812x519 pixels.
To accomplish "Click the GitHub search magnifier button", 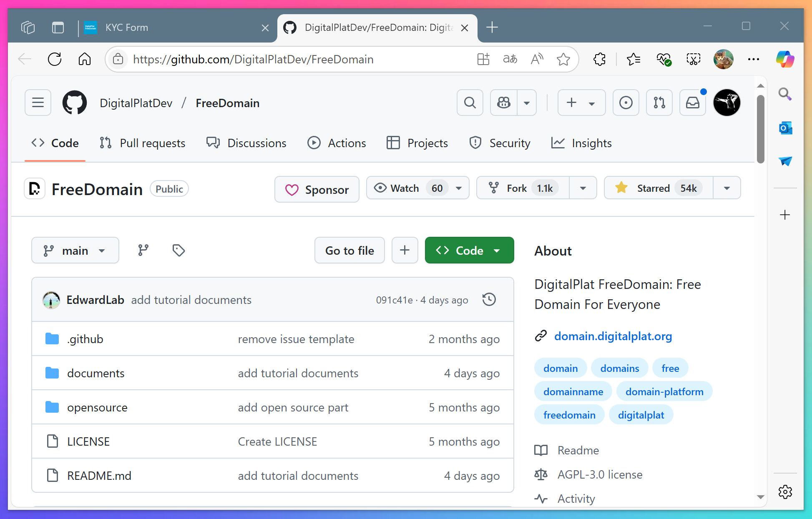I will click(470, 103).
